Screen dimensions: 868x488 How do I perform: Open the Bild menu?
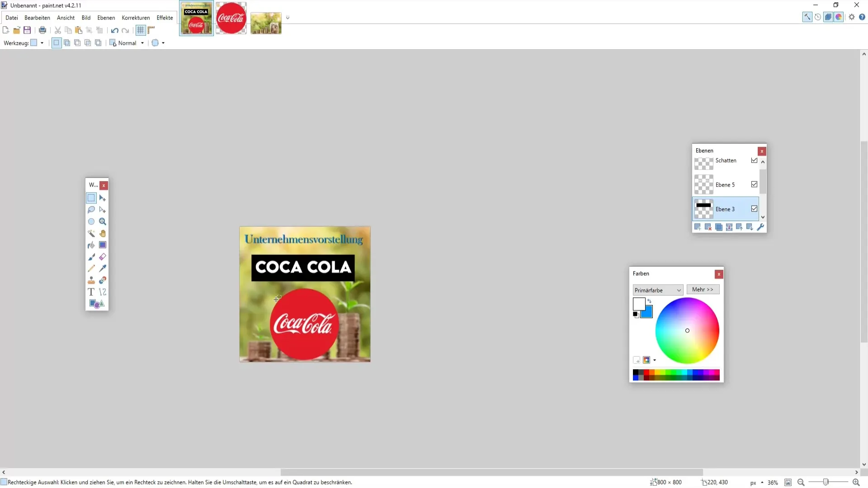click(x=86, y=18)
